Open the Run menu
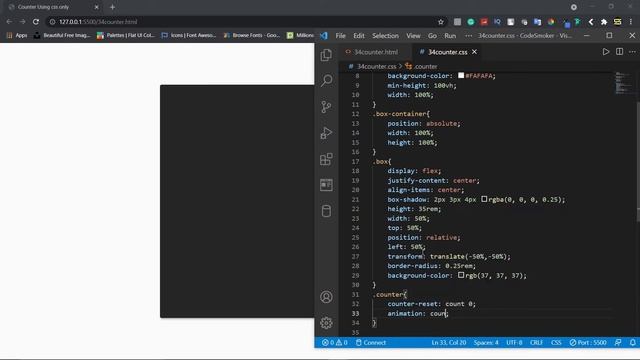Viewport: 640px width, 360px height. coord(450,36)
